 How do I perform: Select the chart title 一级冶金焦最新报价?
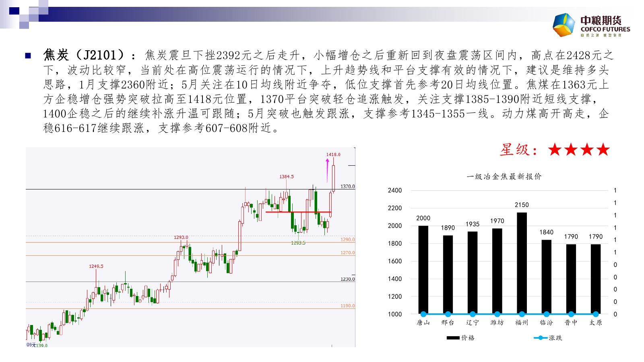click(504, 177)
